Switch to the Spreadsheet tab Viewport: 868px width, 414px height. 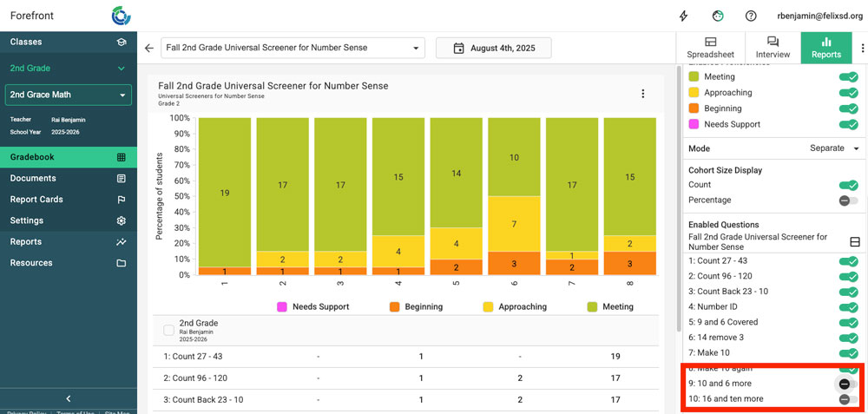(710, 48)
